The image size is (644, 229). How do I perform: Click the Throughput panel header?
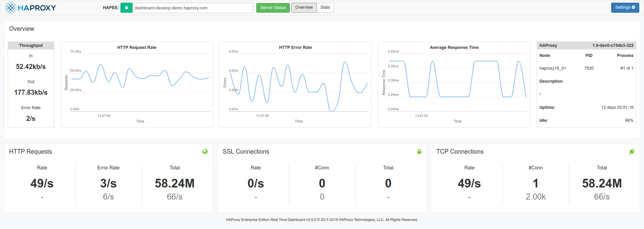click(31, 46)
